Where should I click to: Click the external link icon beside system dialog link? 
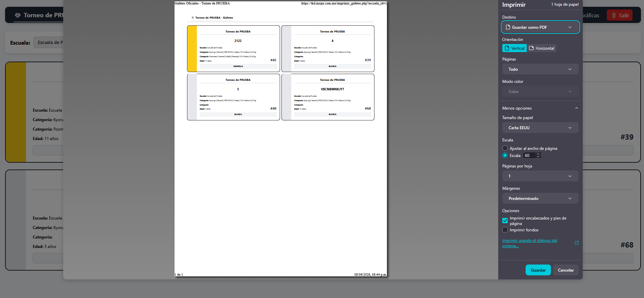[x=577, y=243]
